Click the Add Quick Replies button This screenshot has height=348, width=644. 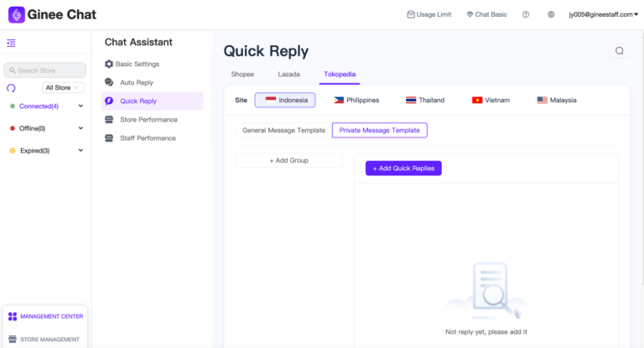click(403, 169)
